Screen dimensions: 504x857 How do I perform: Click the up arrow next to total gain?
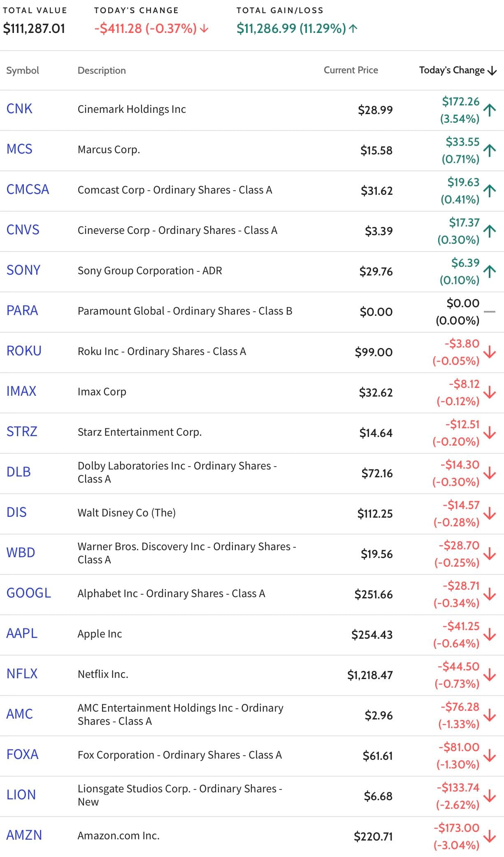353,28
